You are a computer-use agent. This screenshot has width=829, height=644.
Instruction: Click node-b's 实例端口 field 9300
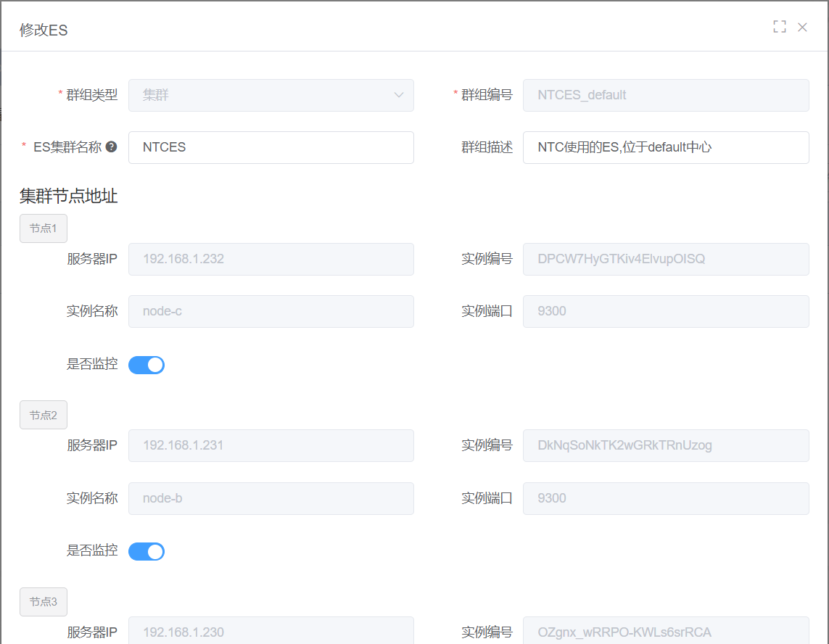(666, 499)
